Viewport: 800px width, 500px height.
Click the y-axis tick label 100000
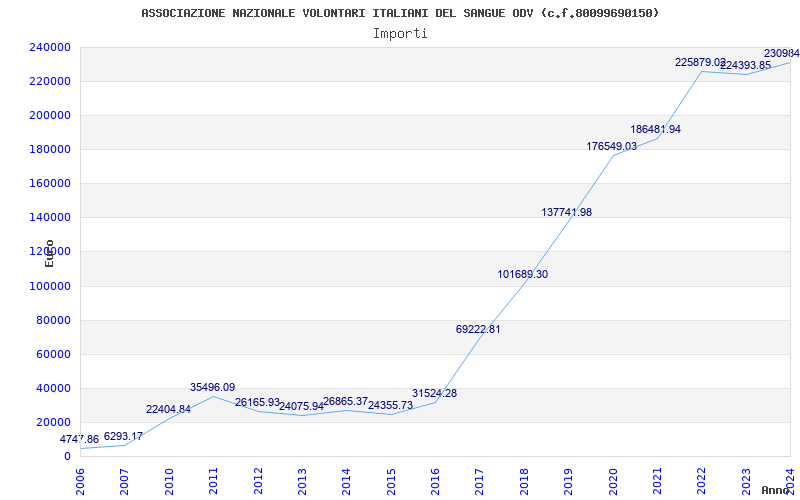pyautogui.click(x=49, y=286)
